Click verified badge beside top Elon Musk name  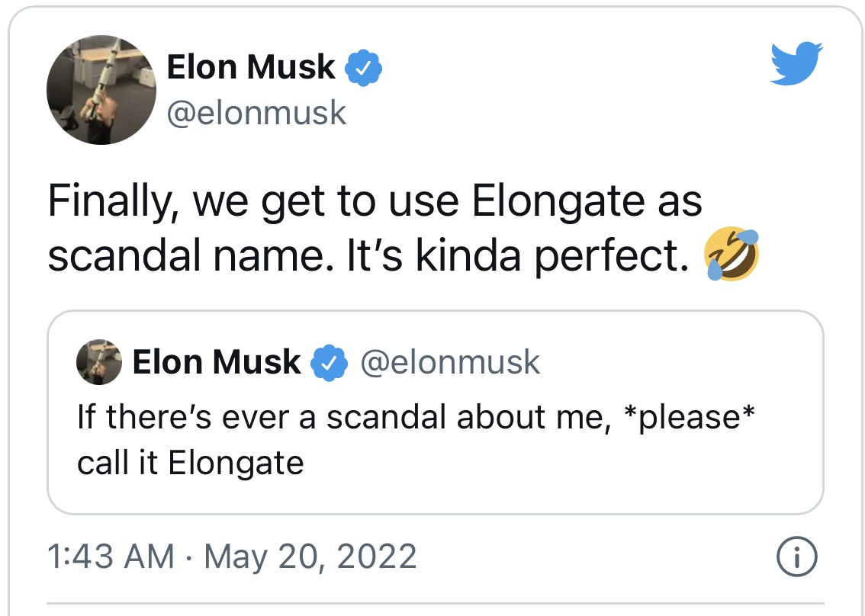363,67
